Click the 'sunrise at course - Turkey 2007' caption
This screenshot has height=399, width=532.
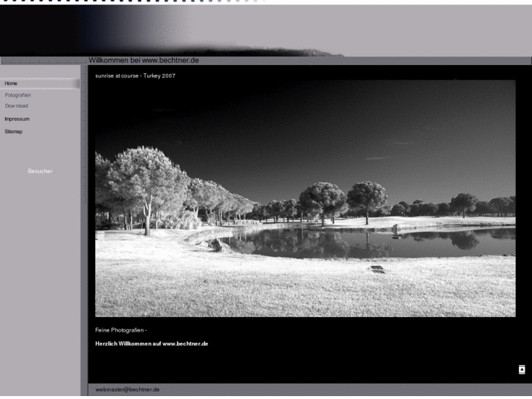point(135,75)
